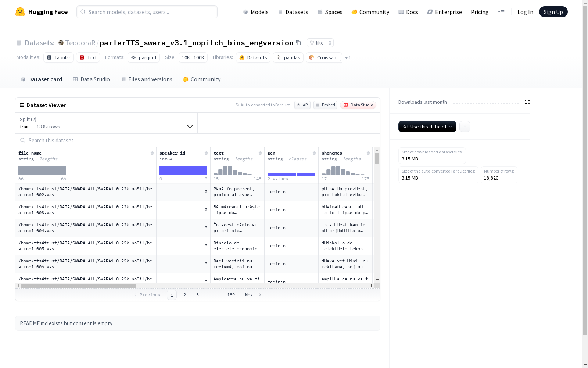Expand the Split train dropdown
This screenshot has height=368, width=588.
click(106, 123)
